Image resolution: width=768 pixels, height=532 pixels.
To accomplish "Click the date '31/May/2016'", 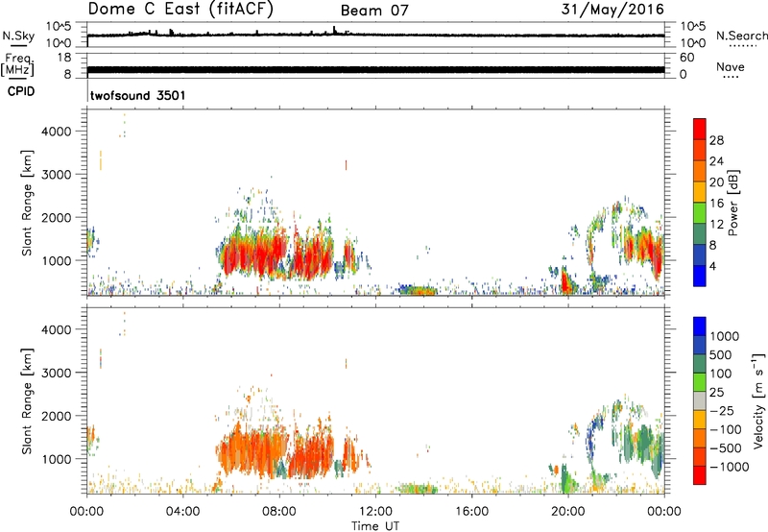I will [612, 10].
